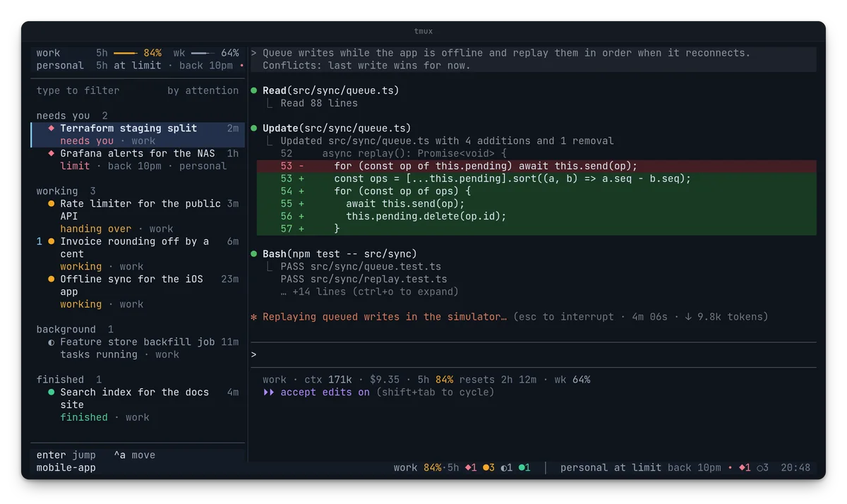Click the (shift+tab to cycle) hint
This screenshot has width=847, height=504.
click(435, 392)
